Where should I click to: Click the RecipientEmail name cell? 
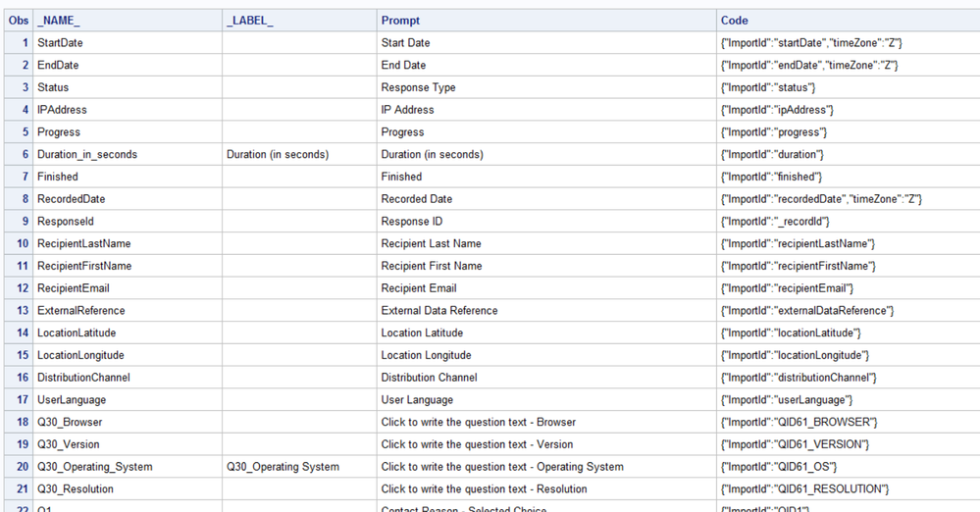(74, 288)
